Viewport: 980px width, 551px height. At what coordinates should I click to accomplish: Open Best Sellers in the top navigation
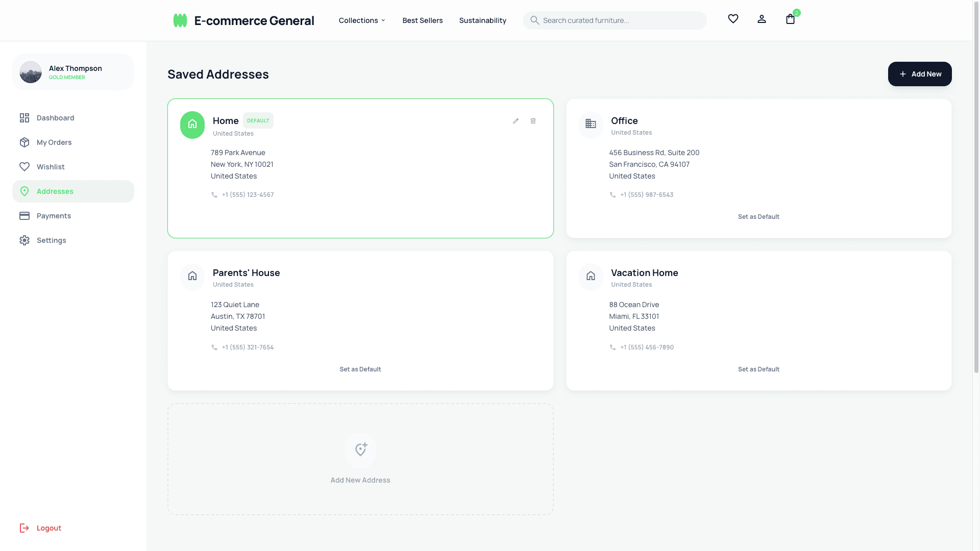(x=423, y=20)
